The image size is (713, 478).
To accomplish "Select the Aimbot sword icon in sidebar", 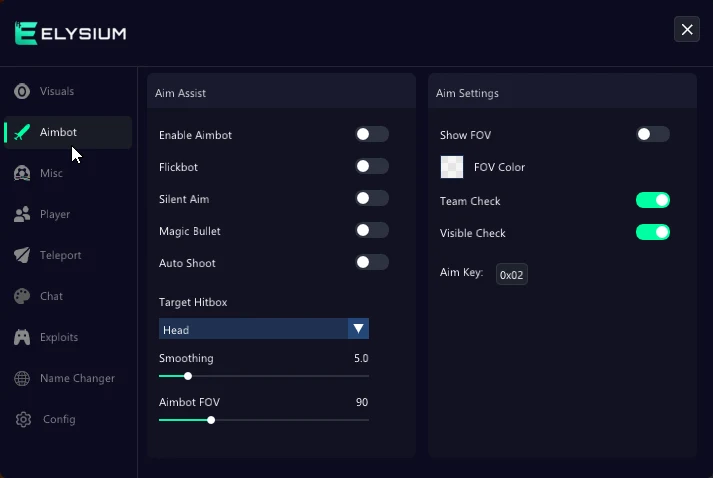I will click(x=22, y=132).
